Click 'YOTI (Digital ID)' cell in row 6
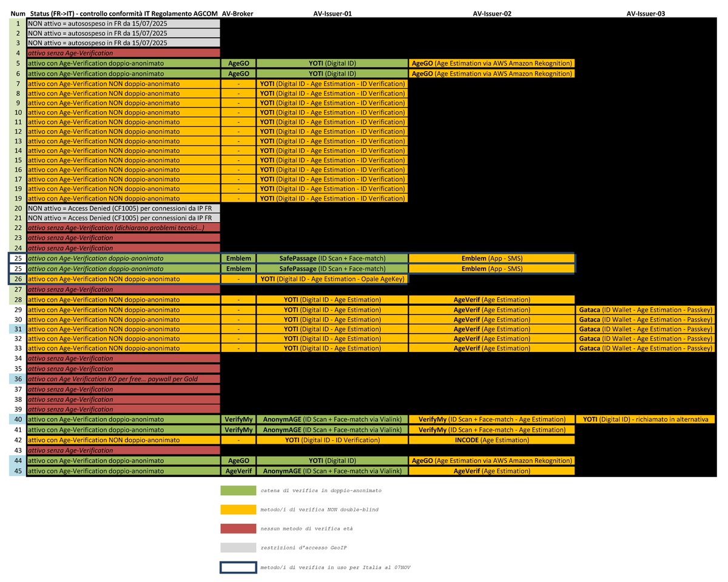This screenshot has width=728, height=582. pyautogui.click(x=332, y=73)
